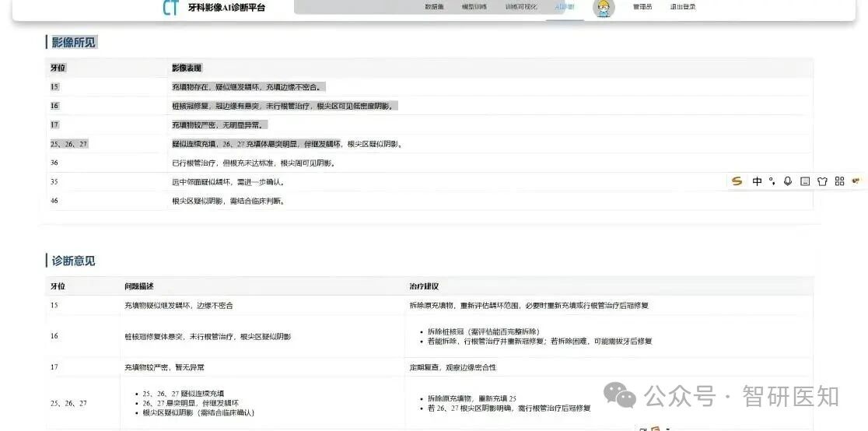Toggle the Sogou punctuation mode icon
This screenshot has width=868, height=431.
772,181
